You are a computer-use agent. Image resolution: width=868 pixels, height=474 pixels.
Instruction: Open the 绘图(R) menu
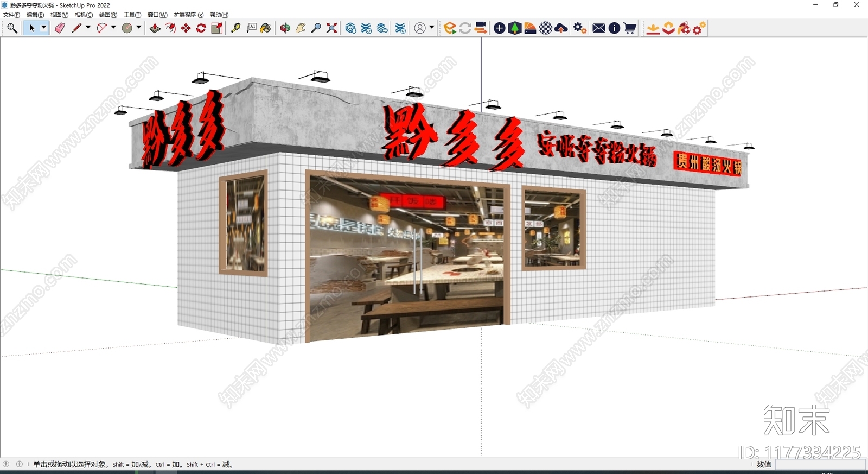click(x=108, y=15)
